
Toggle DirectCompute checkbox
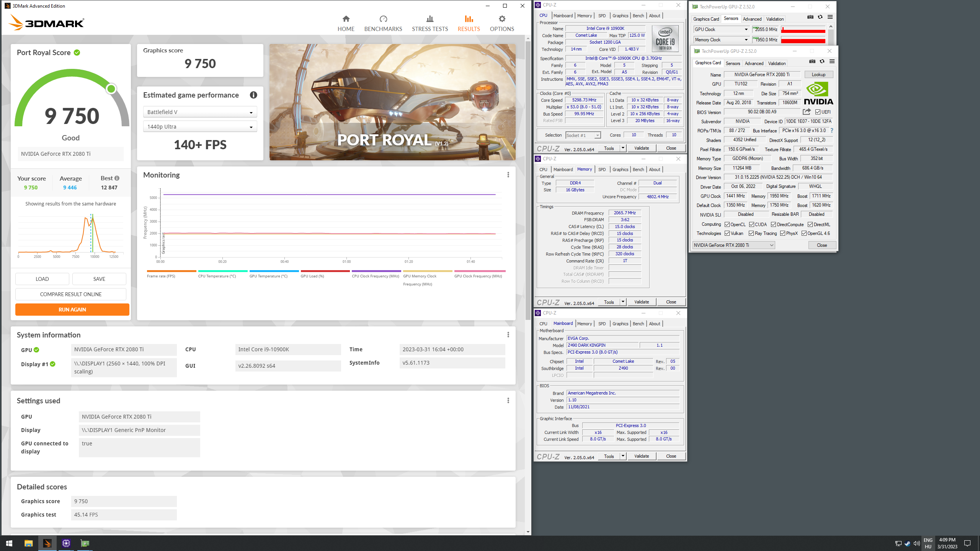774,225
